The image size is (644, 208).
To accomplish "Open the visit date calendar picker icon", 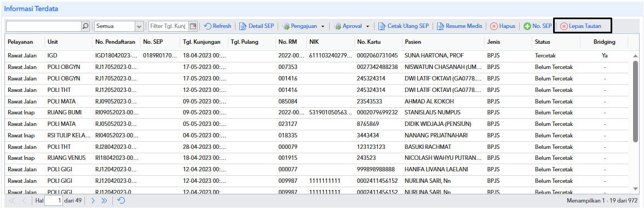I will (x=193, y=26).
